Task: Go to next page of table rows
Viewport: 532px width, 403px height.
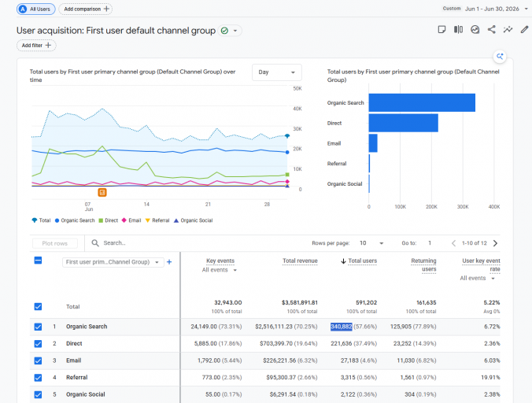Action: [495, 243]
